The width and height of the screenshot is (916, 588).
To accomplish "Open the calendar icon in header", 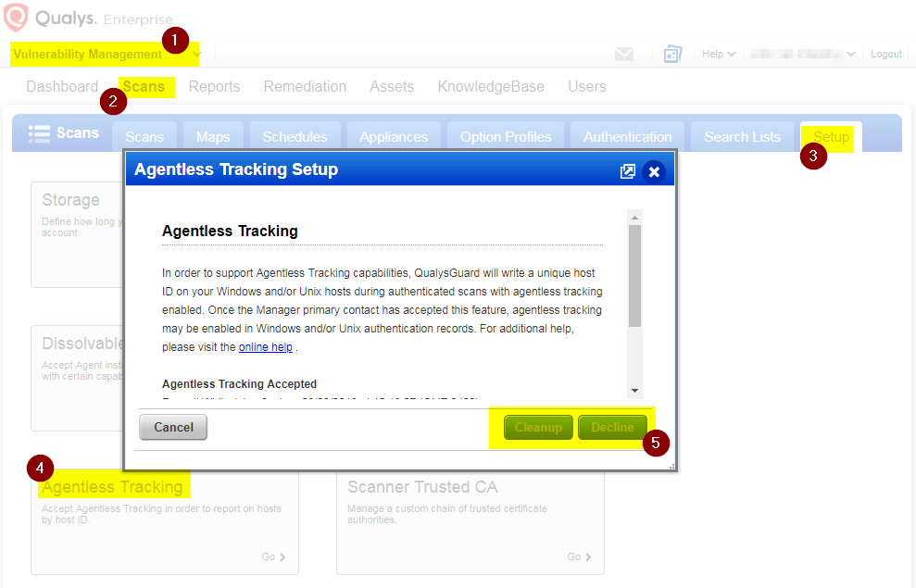I will [672, 55].
